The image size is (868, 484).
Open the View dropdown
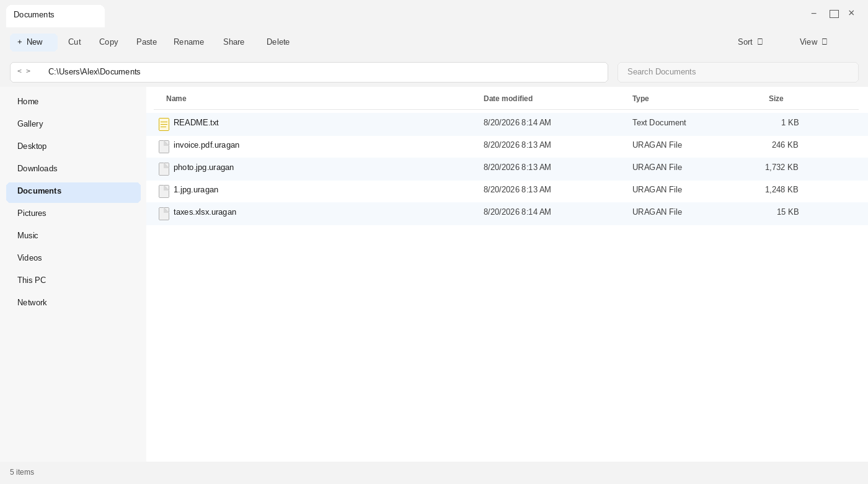point(813,42)
